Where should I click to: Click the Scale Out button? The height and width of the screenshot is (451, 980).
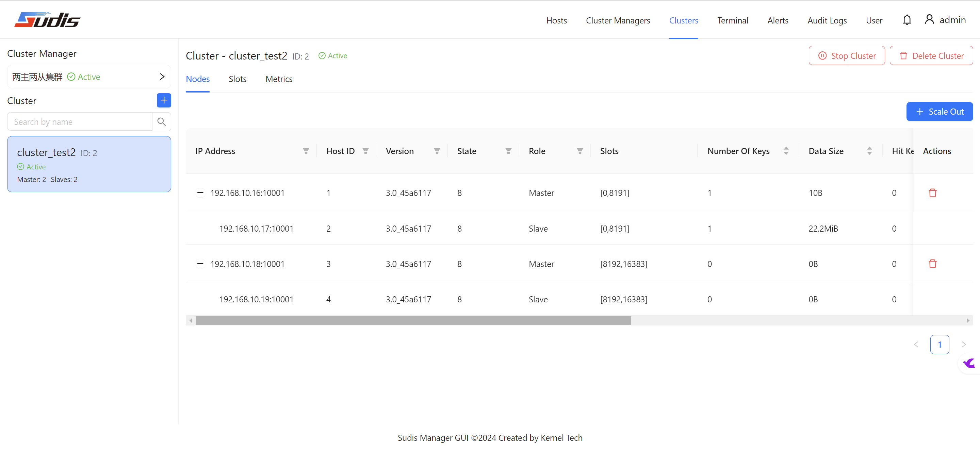pos(939,112)
